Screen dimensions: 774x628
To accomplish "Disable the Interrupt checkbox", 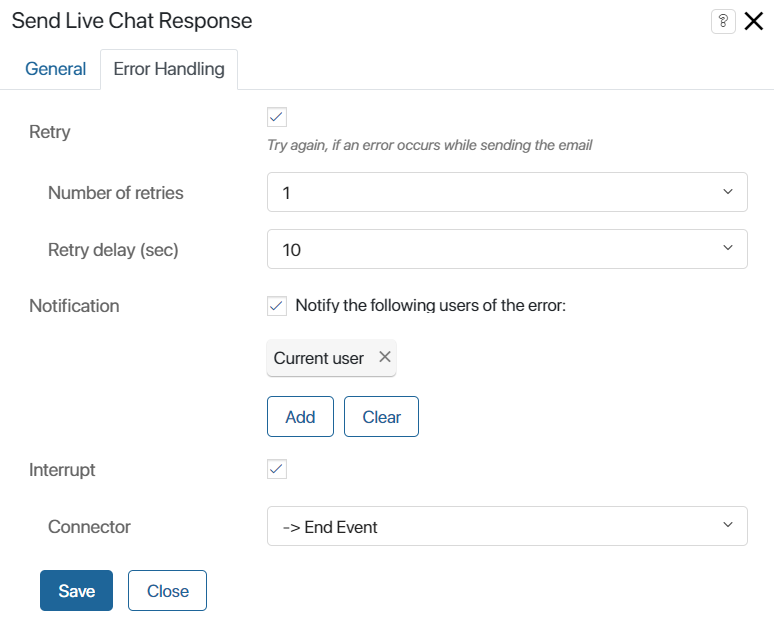I will click(x=277, y=469).
